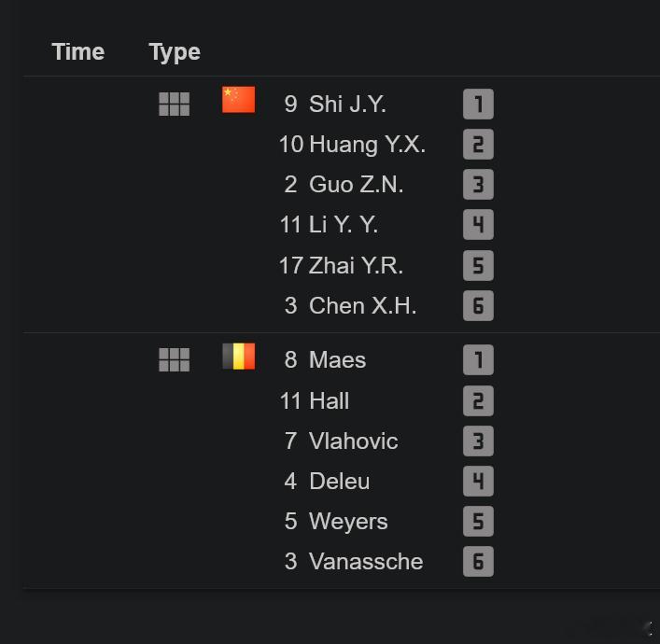
Task: Select rotation position 1 badge next to Shi J.Y.
Action: 478,104
